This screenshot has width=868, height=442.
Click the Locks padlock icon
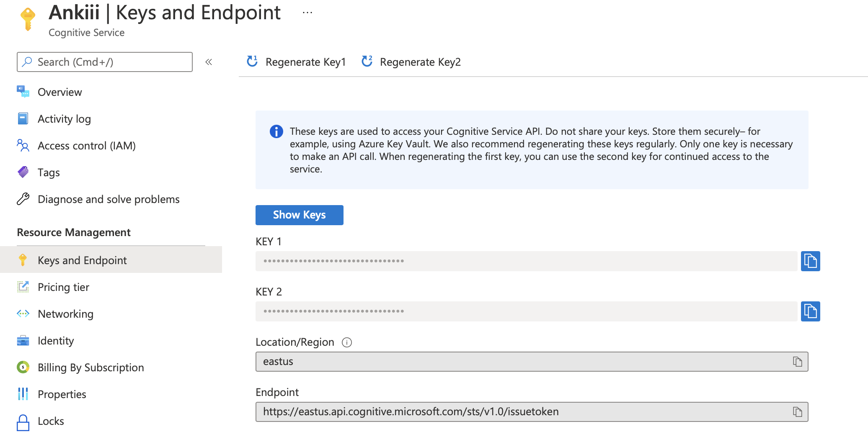click(x=23, y=421)
